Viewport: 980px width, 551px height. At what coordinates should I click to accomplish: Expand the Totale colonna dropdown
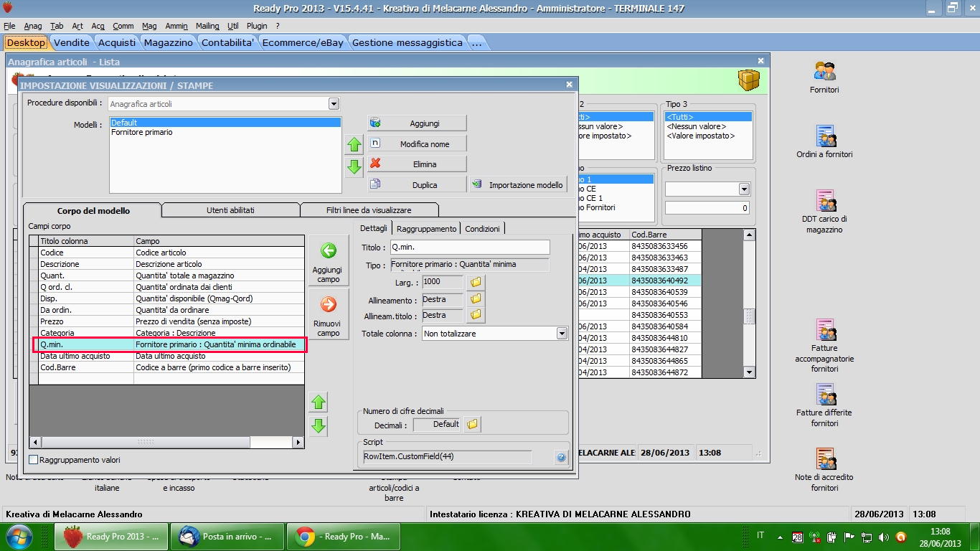[x=562, y=334]
